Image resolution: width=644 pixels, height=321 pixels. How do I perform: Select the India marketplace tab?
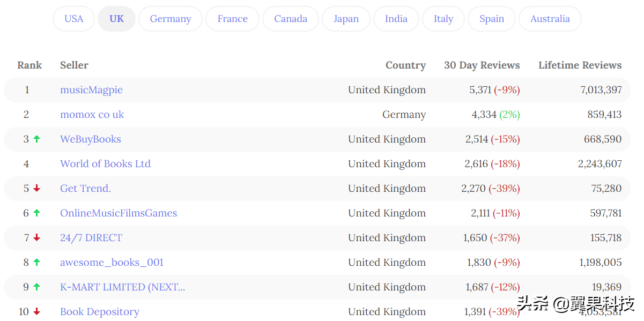click(x=396, y=19)
